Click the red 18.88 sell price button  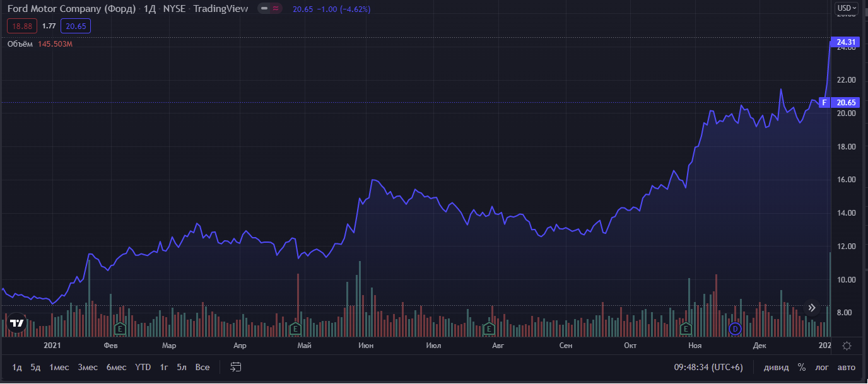pos(23,26)
